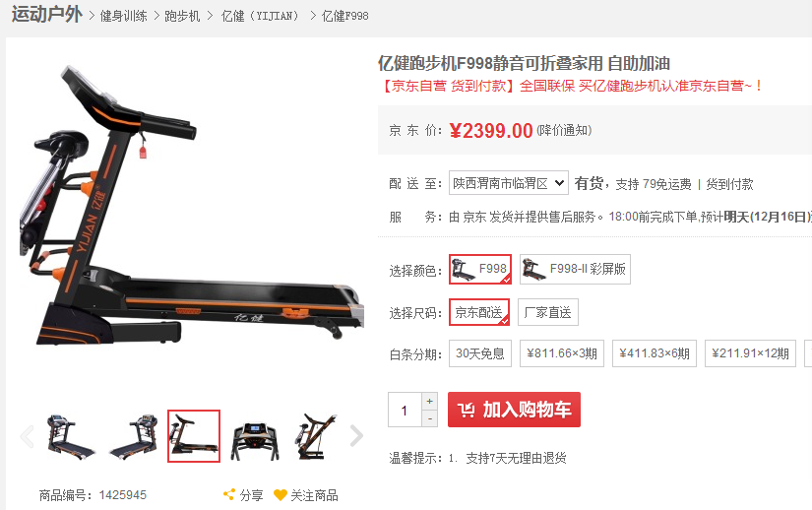
Task: Select the 30天免息 installment option
Action: [480, 353]
